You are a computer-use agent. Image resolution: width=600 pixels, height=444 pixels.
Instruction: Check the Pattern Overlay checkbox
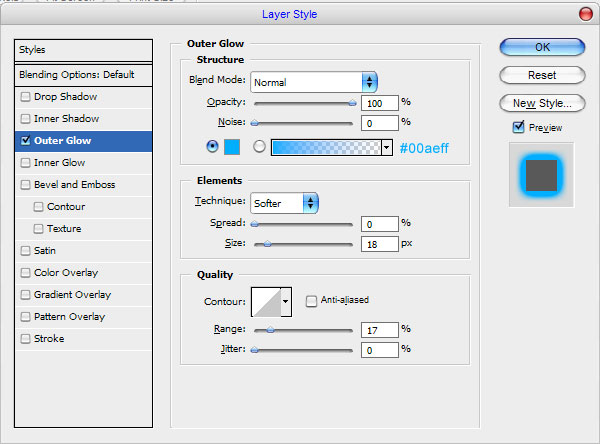pyautogui.click(x=25, y=317)
